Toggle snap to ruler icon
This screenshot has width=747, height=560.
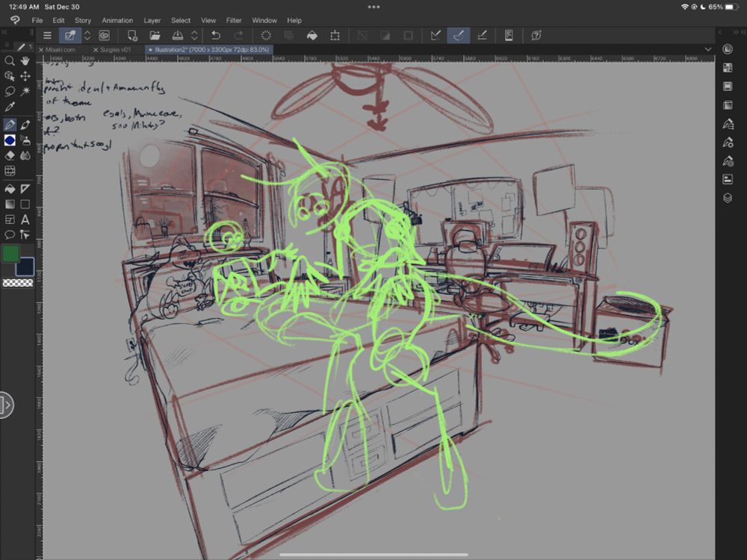pos(436,35)
